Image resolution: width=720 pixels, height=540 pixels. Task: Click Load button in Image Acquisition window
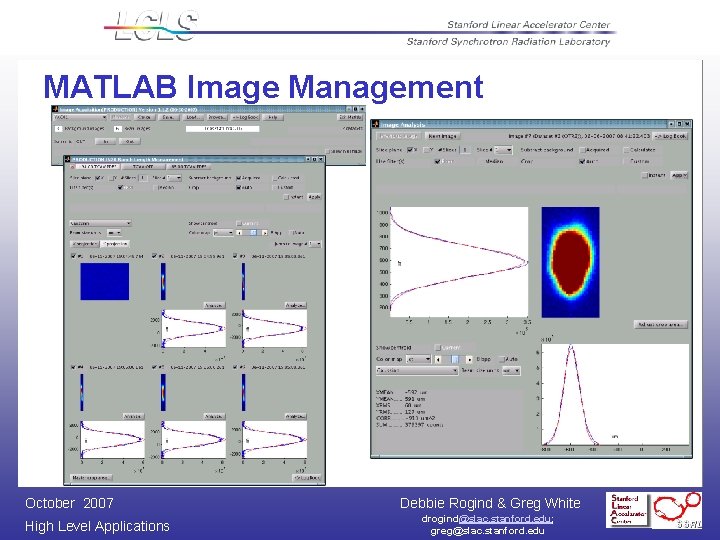pos(192,117)
